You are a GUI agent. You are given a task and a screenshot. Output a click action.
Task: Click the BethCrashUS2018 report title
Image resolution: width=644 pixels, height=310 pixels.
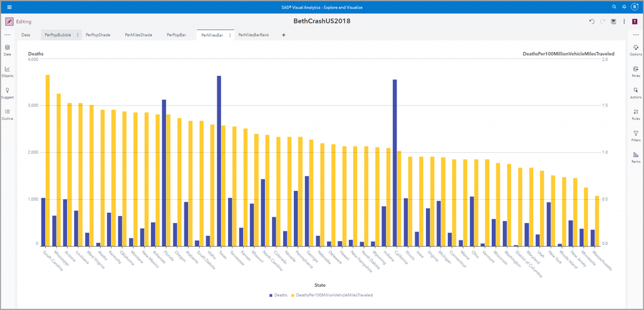coord(322,21)
